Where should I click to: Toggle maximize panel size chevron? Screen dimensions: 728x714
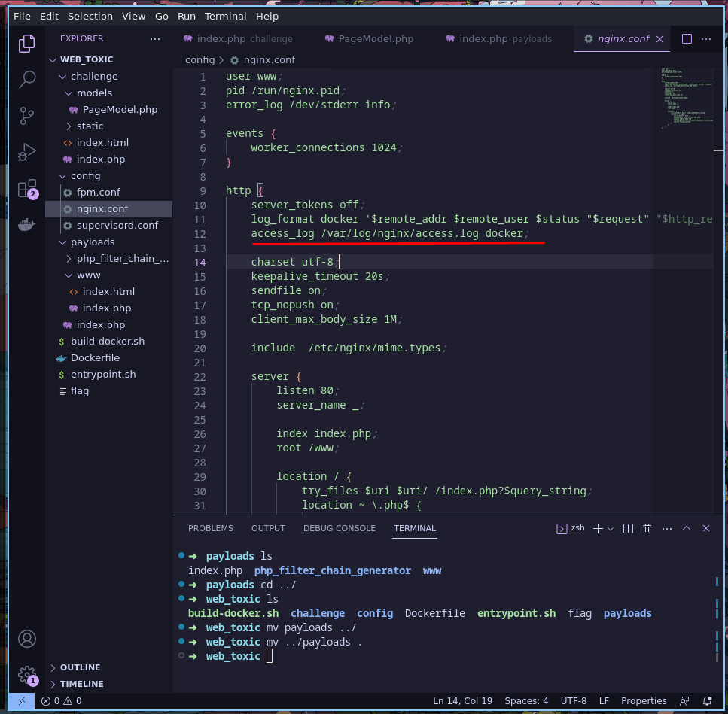(687, 529)
